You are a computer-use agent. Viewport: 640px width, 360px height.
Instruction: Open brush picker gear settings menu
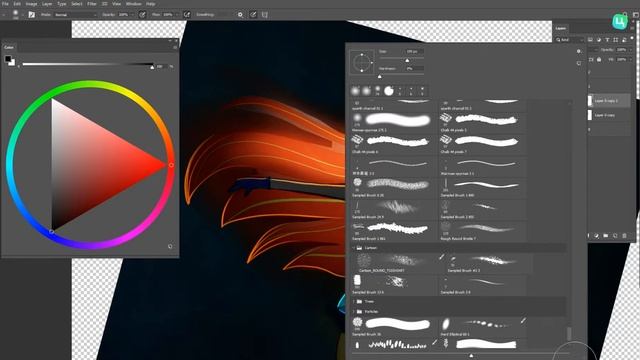click(x=579, y=51)
